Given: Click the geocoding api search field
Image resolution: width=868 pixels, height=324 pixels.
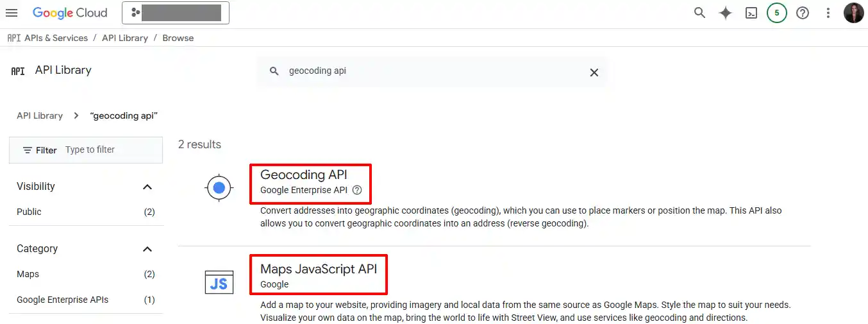Looking at the screenshot, I should (431, 71).
